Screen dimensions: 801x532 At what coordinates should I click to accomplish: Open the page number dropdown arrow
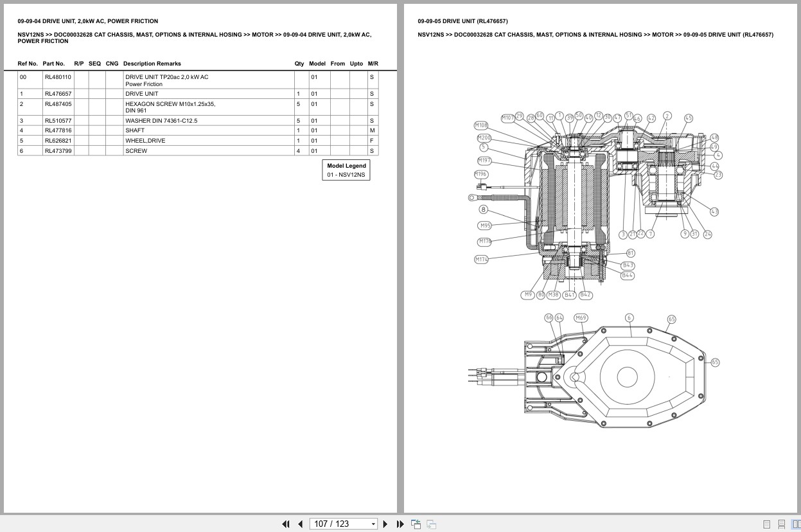point(373,524)
